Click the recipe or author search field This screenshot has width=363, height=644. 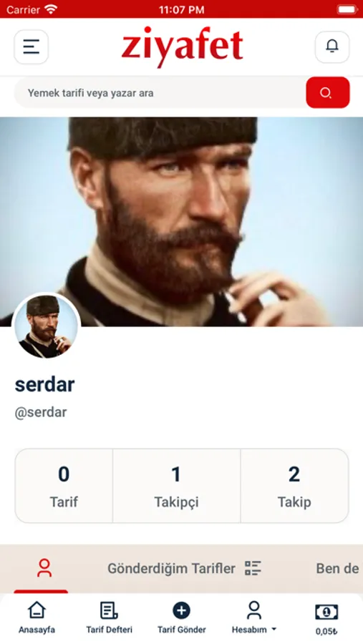(x=160, y=93)
